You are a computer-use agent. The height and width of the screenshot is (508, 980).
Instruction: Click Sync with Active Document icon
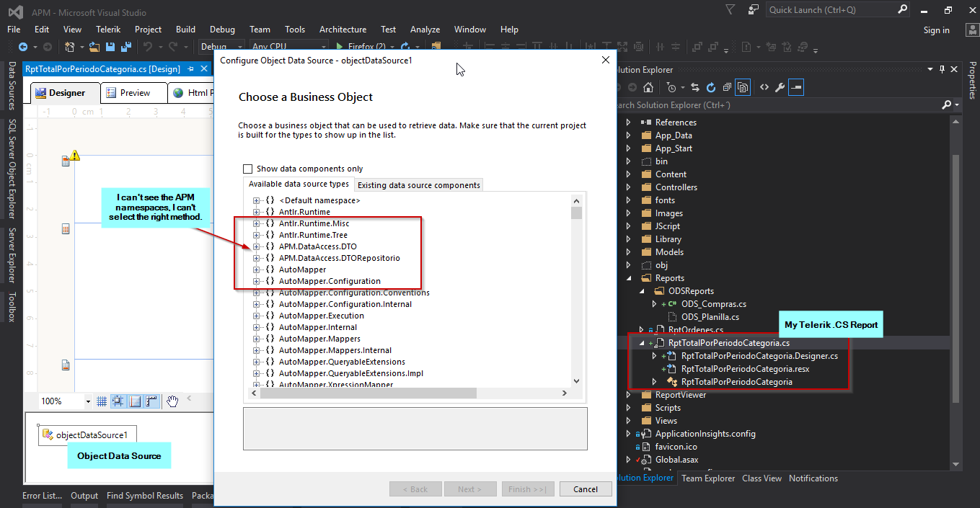pos(695,88)
